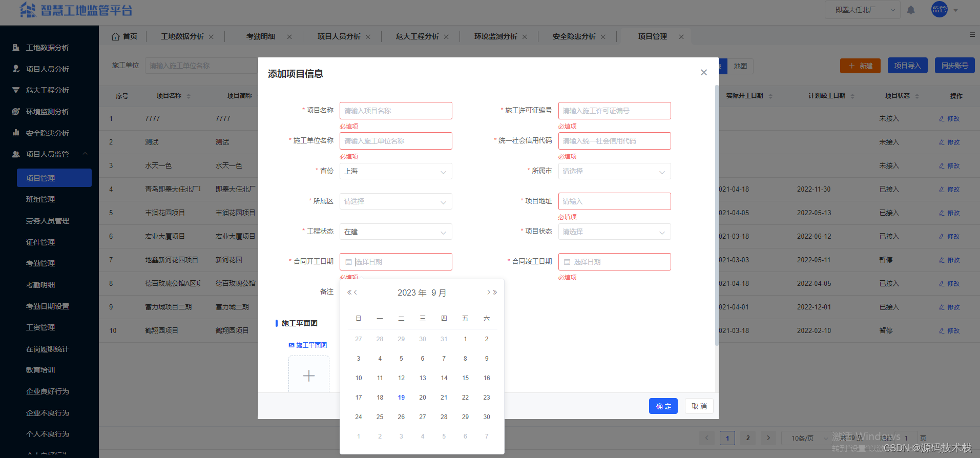Go to next page arrow in pagination
This screenshot has height=458, width=980.
[x=768, y=438]
